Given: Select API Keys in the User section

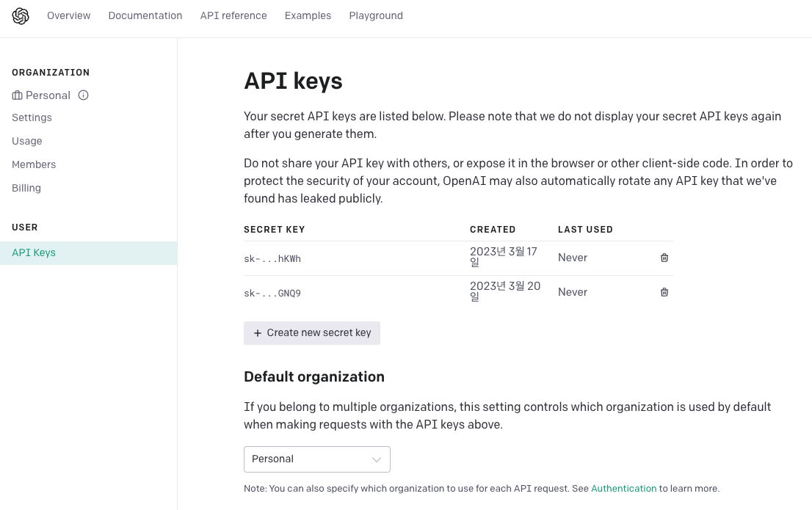Looking at the screenshot, I should click(x=34, y=252).
